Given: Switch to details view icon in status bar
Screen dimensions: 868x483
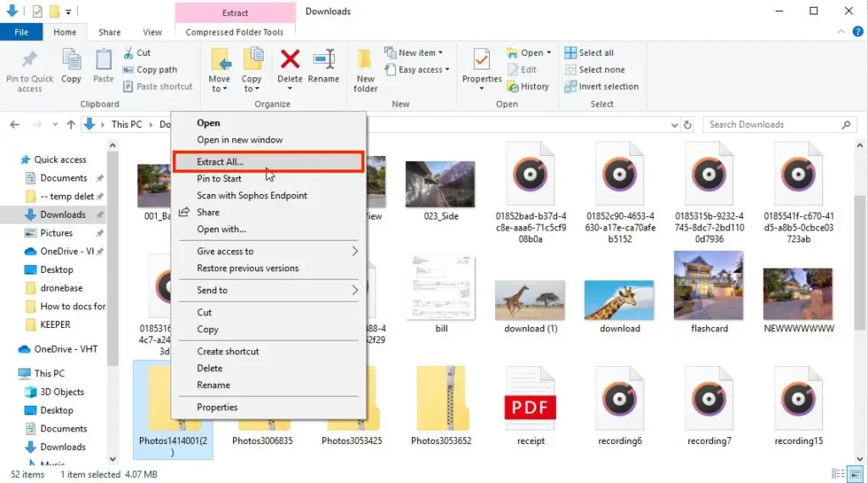Looking at the screenshot, I should (x=838, y=475).
